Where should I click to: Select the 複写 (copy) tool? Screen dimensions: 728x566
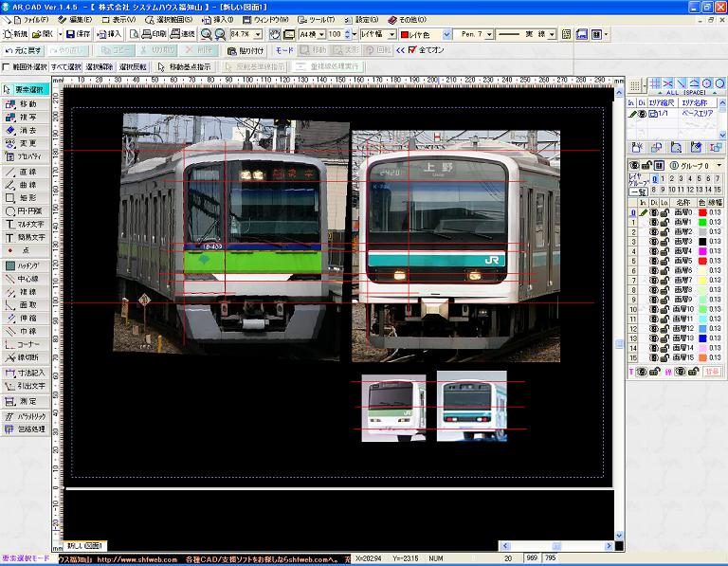pyautogui.click(x=26, y=117)
